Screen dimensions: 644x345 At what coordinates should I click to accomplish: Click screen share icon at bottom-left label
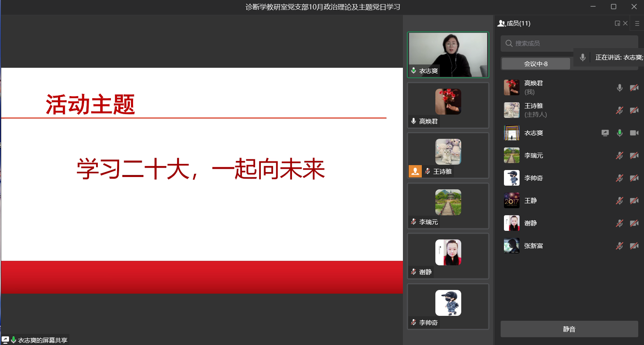click(5, 340)
